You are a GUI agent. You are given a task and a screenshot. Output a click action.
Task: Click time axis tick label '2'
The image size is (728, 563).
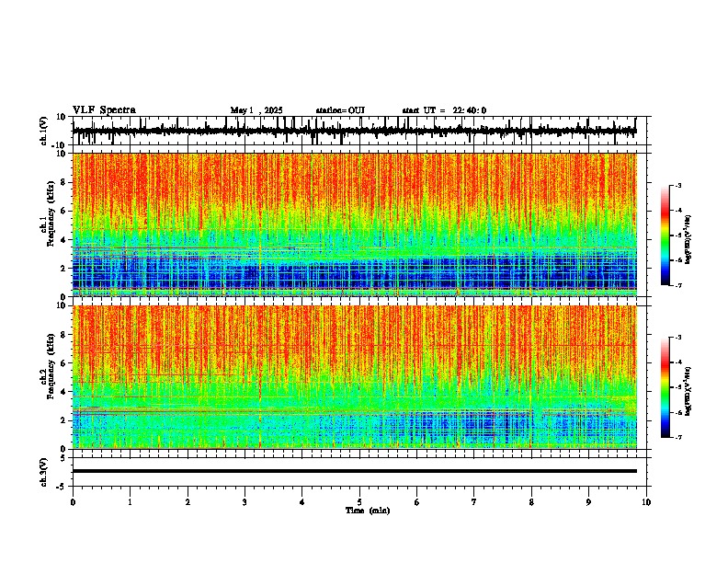click(x=188, y=502)
